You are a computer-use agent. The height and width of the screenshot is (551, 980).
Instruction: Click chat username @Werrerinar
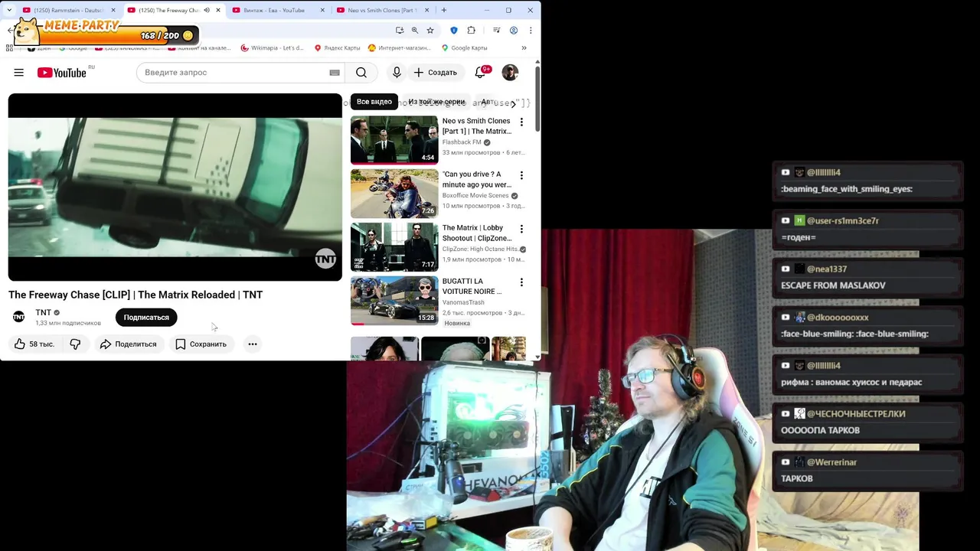tap(831, 462)
